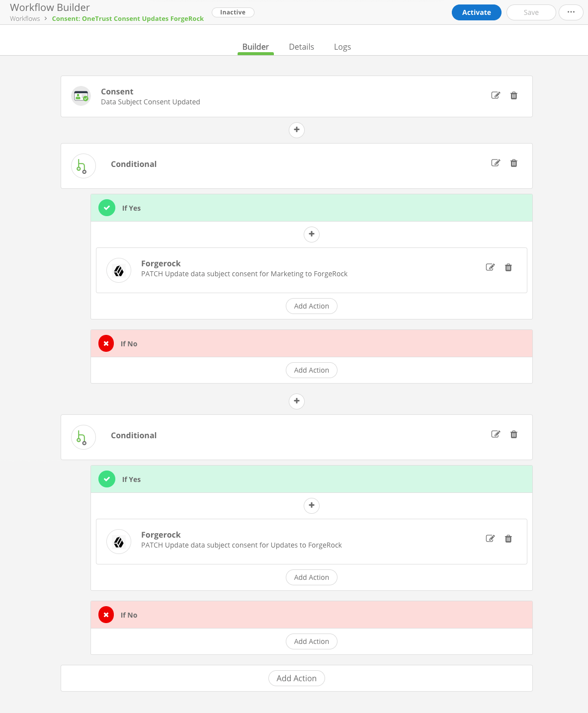Open the Logs tab
This screenshot has height=713, width=588.
click(342, 46)
